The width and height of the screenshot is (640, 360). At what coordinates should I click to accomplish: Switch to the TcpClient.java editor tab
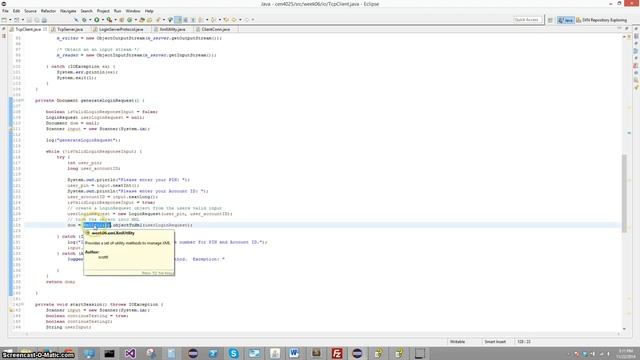(28, 29)
